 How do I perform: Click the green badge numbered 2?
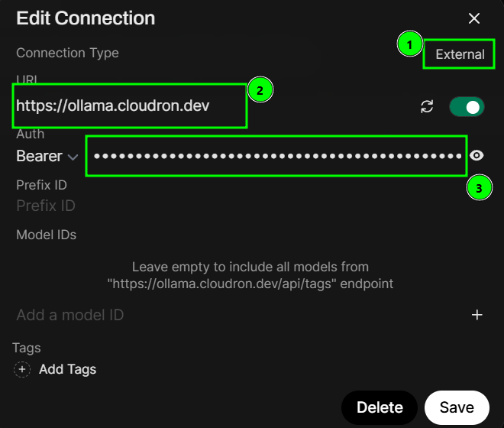coord(260,90)
